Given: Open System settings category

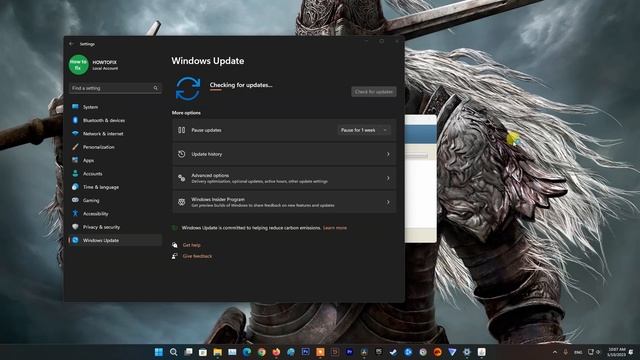Looking at the screenshot, I should pyautogui.click(x=115, y=107).
